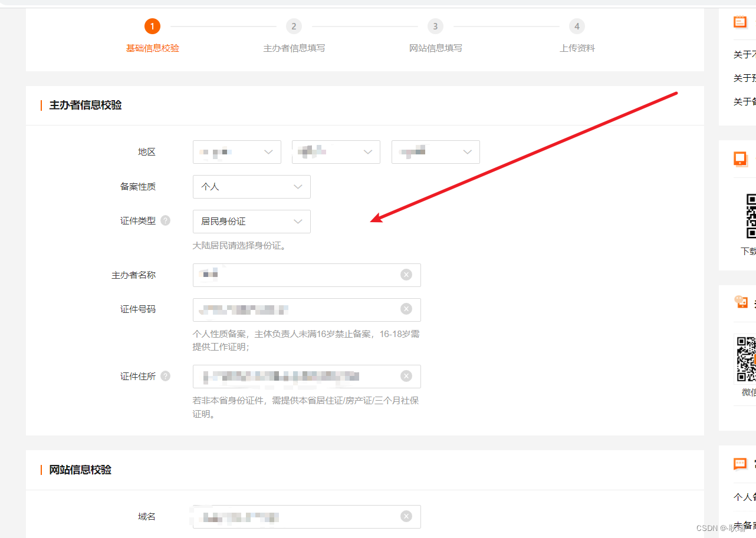Viewport: 756px width, 538px height.
Task: Expand the third 地区 district dropdown
Action: pos(435,151)
